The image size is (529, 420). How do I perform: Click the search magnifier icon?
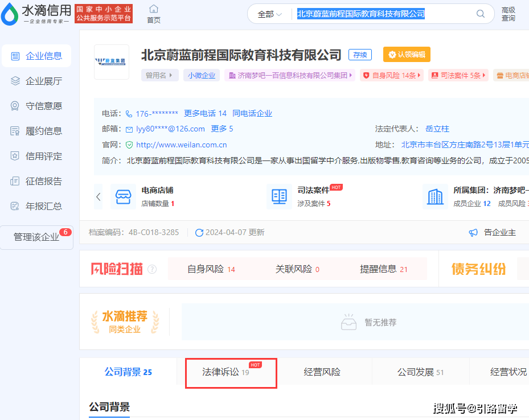pos(481,14)
